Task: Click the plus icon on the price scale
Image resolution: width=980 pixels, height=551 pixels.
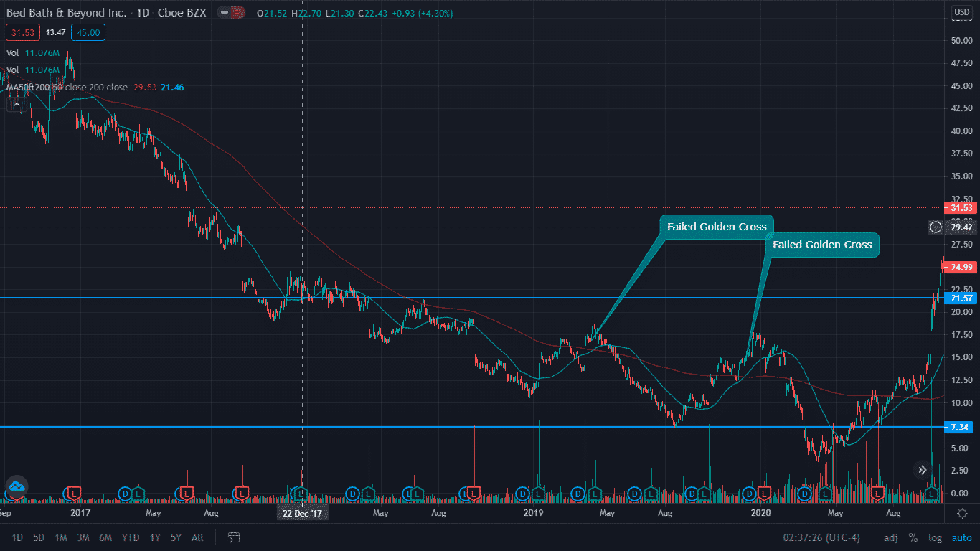Action: (936, 227)
